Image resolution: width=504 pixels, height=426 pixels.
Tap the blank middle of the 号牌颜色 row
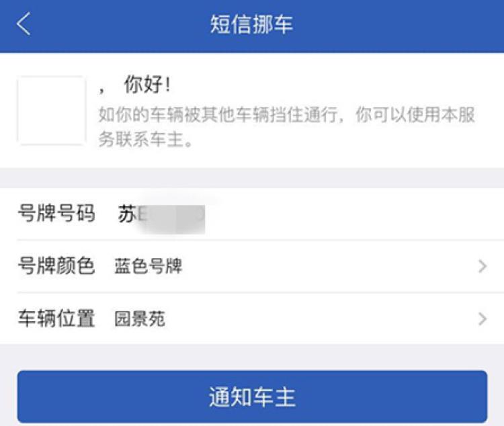pos(328,266)
